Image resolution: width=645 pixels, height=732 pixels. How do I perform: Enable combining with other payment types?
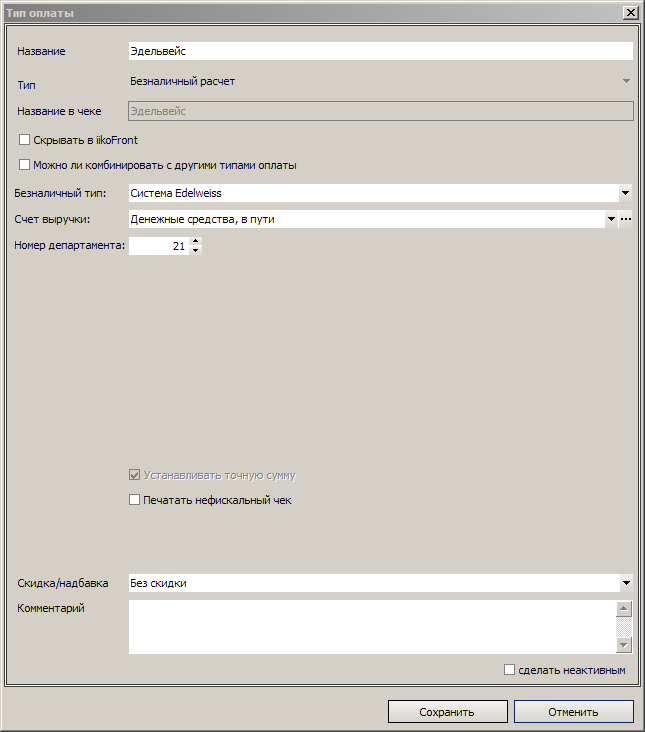pyautogui.click(x=24, y=165)
